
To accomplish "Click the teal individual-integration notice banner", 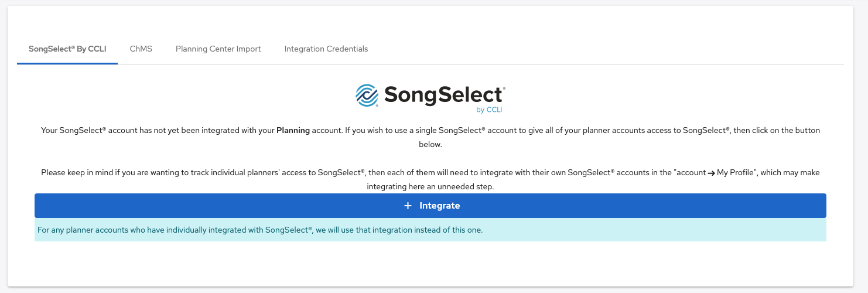I will 430,230.
